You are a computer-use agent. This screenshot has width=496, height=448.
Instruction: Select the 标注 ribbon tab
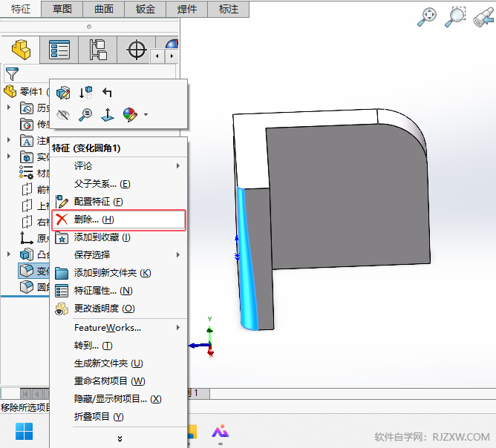(x=229, y=9)
